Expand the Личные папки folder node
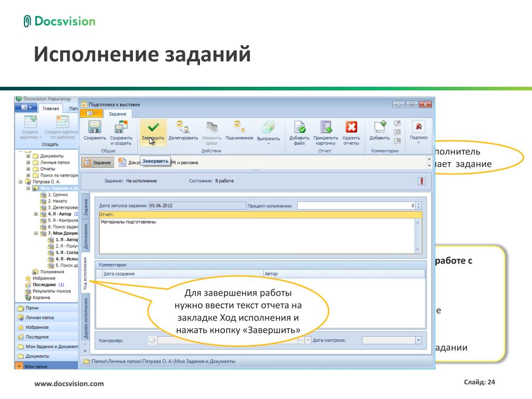This screenshot has width=532, height=399. coord(28,163)
